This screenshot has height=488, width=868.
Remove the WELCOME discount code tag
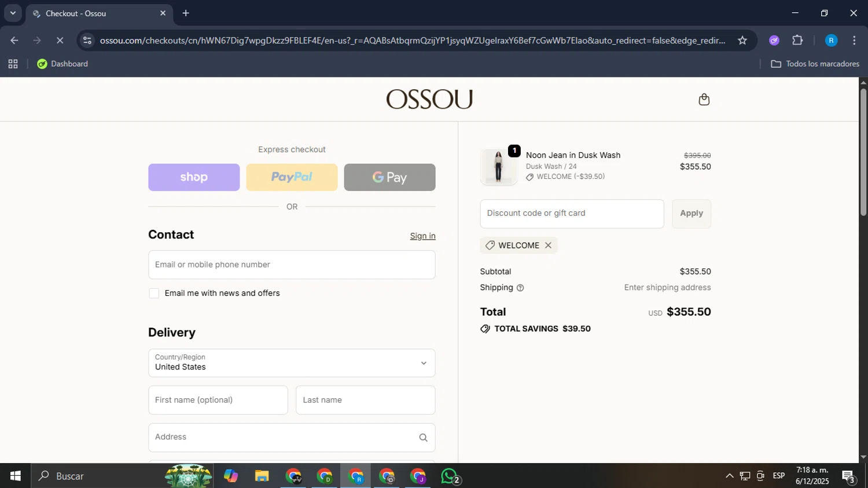(x=548, y=245)
